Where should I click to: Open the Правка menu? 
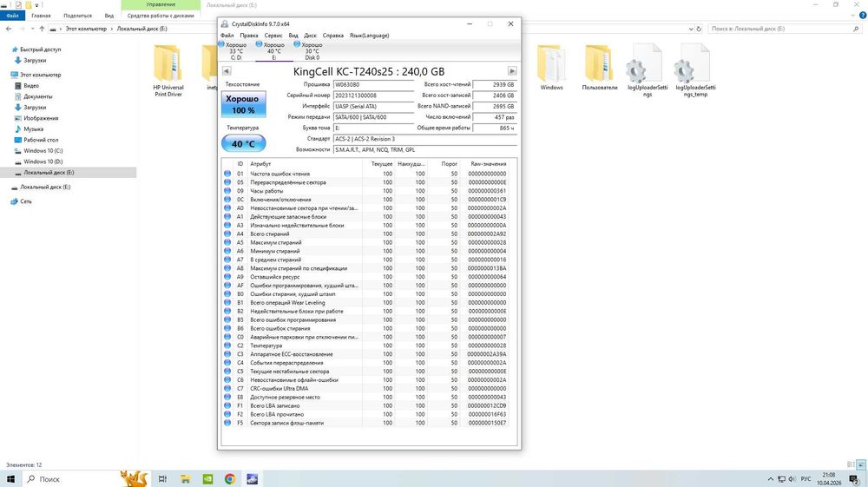coord(249,36)
